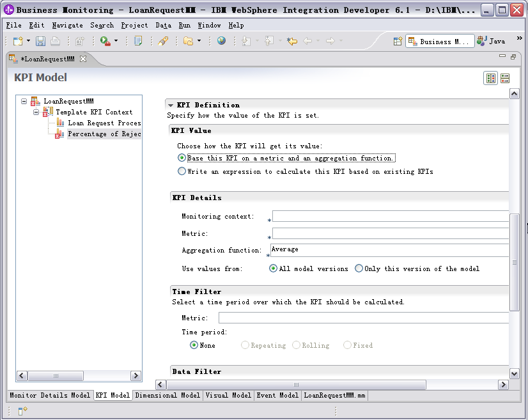
Task: Open the File menu
Action: click(x=14, y=26)
